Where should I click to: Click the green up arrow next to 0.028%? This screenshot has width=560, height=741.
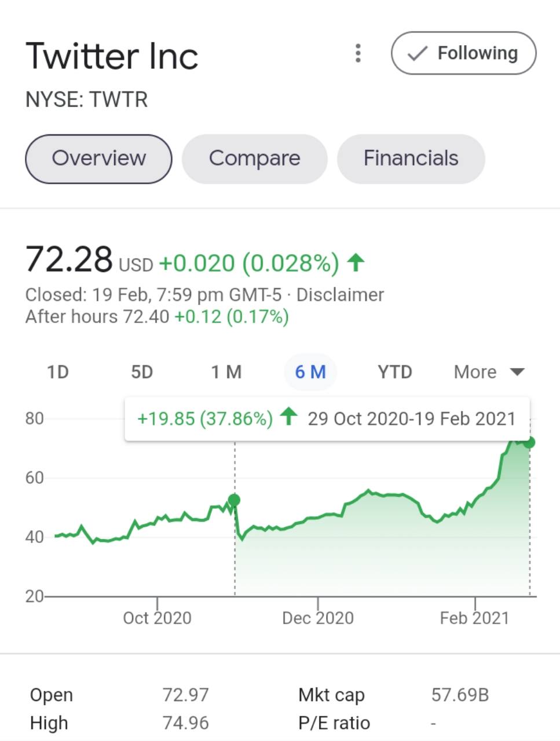[356, 263]
